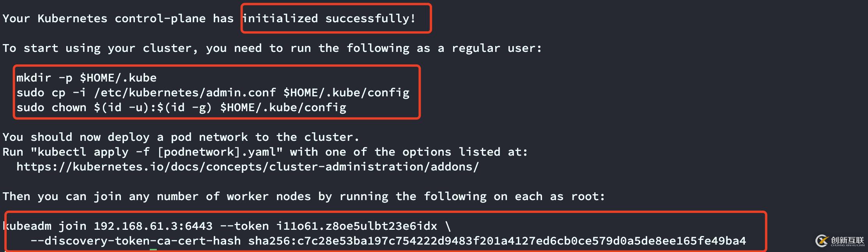Viewport: 868px width, 252px height.
Task: Click the '--token' flag in join command
Action: pos(244,226)
